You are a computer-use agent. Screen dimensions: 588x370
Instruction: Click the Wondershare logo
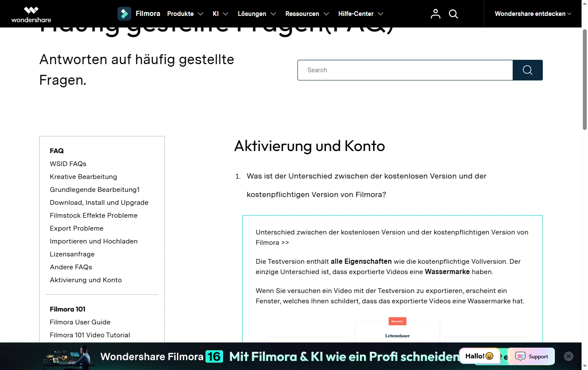click(x=31, y=14)
